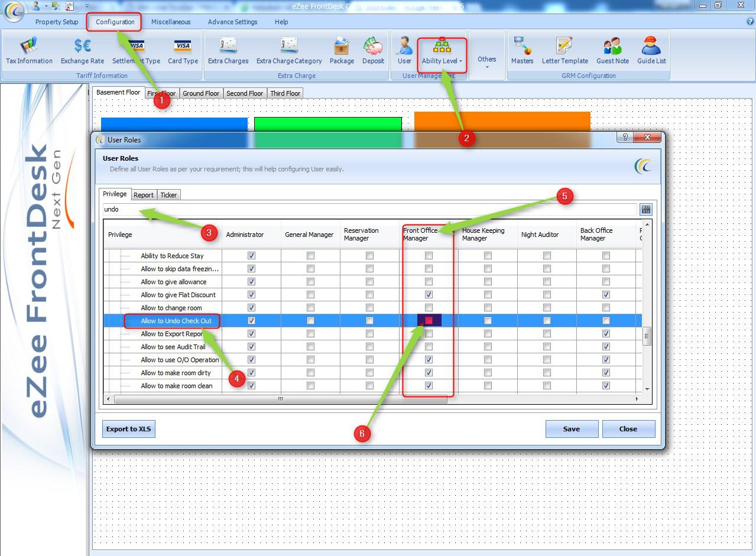Switch to the Report tab in User Roles

pos(144,195)
